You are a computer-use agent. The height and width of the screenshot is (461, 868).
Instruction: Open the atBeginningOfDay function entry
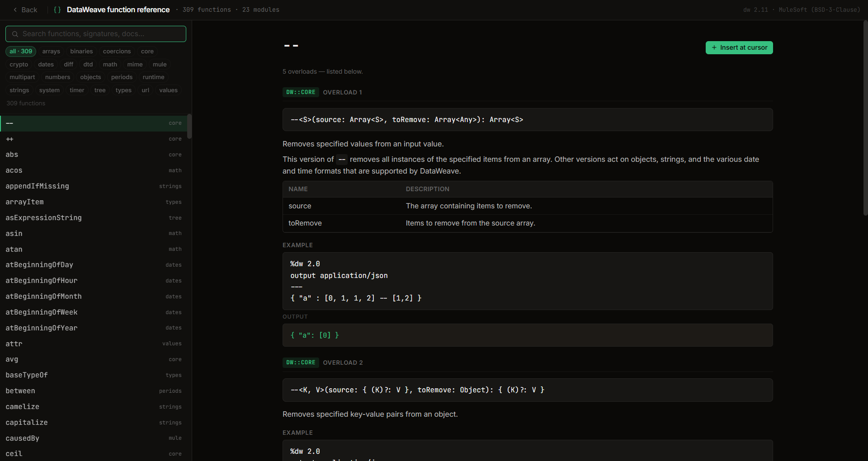(94, 265)
